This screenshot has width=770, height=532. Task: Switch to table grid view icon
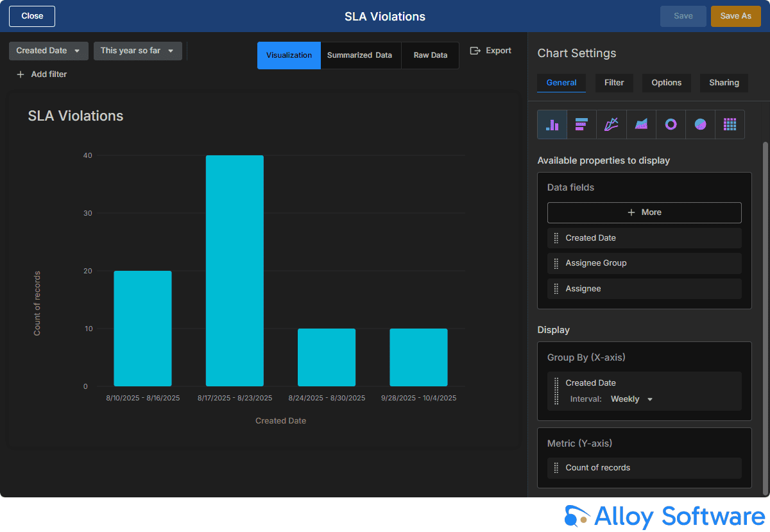[x=730, y=124]
